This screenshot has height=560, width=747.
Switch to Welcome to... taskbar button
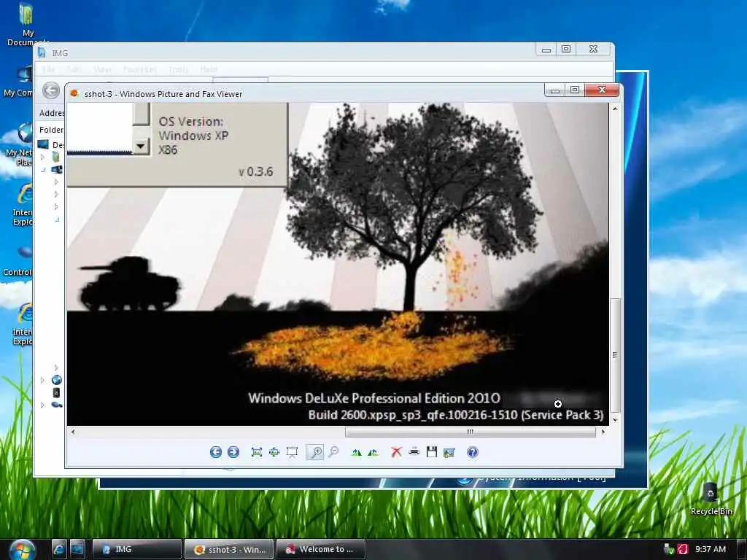click(321, 549)
